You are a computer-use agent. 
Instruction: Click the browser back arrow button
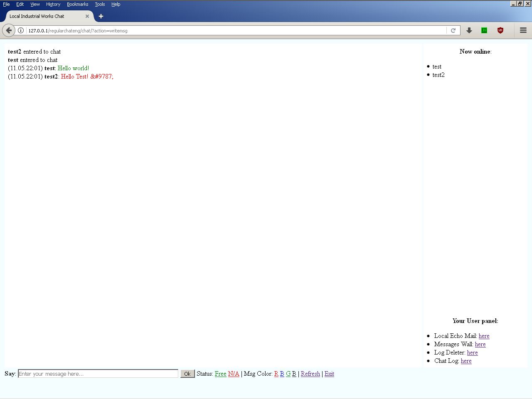coord(9,30)
